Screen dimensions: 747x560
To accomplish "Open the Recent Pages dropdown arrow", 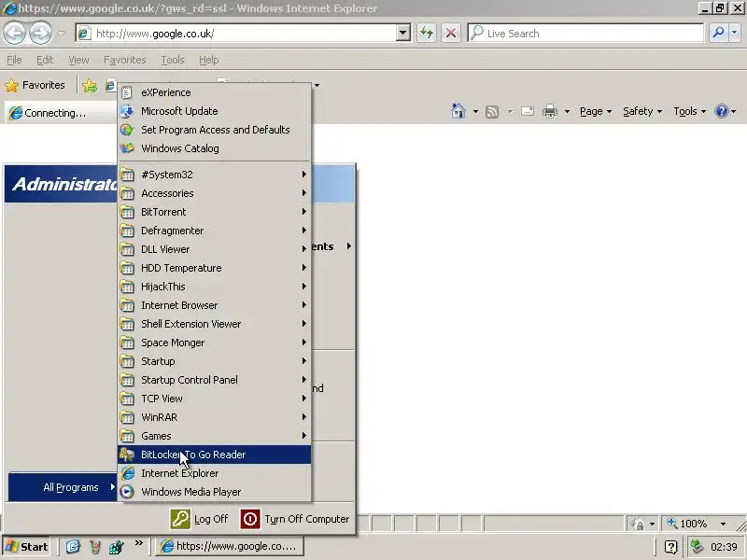I will pyautogui.click(x=62, y=34).
